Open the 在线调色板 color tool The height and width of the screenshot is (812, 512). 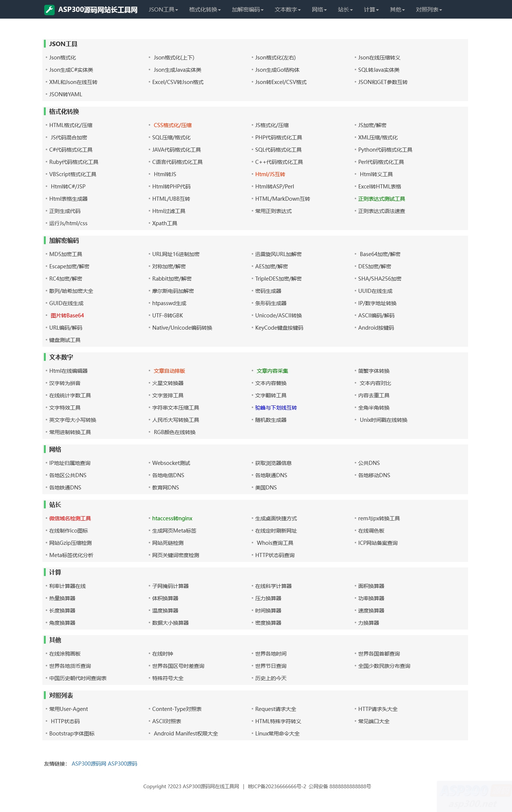pyautogui.click(x=371, y=531)
